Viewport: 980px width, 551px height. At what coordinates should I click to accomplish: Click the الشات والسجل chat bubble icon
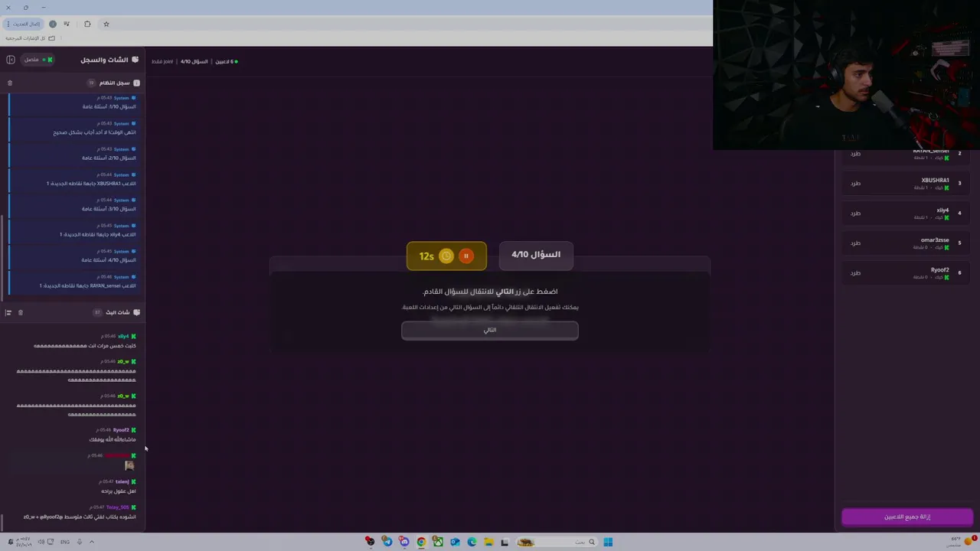[136, 60]
